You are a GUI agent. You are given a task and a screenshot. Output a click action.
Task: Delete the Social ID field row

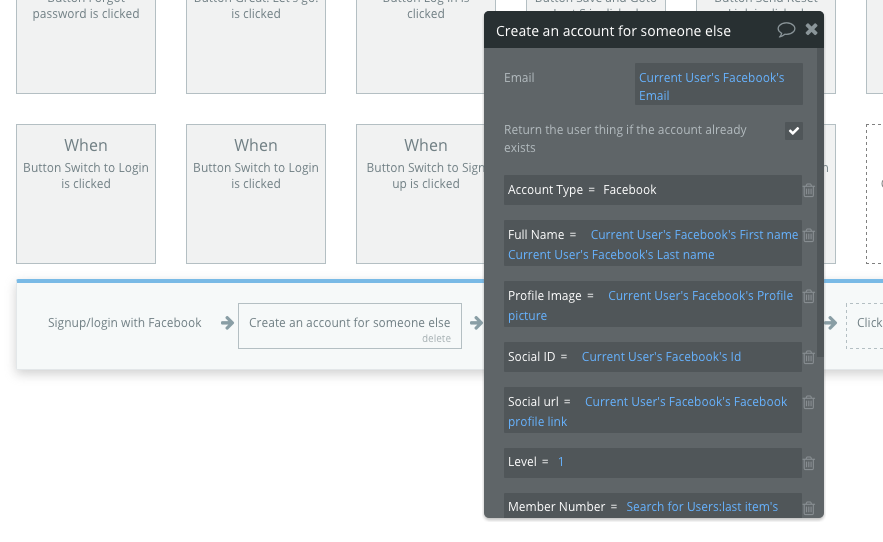point(809,357)
